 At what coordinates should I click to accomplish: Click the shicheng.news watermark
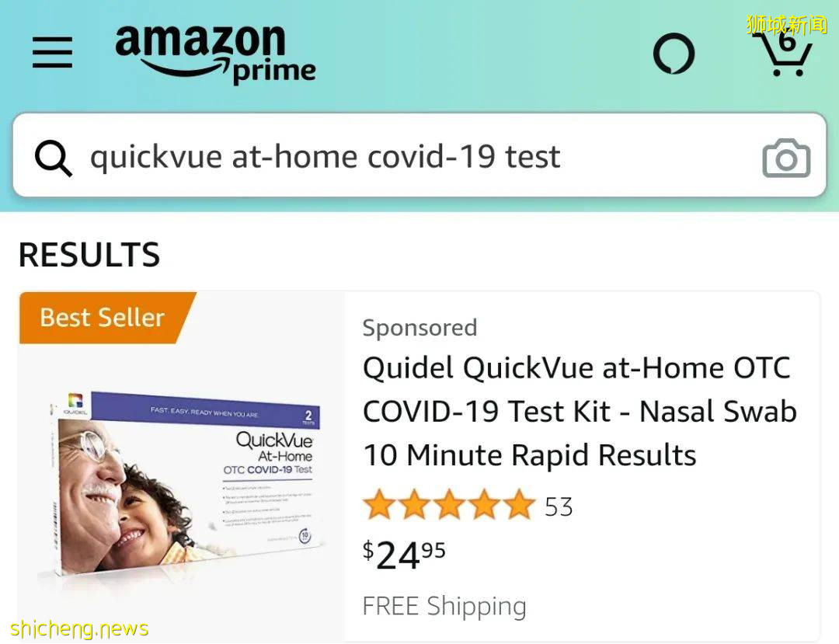79,628
